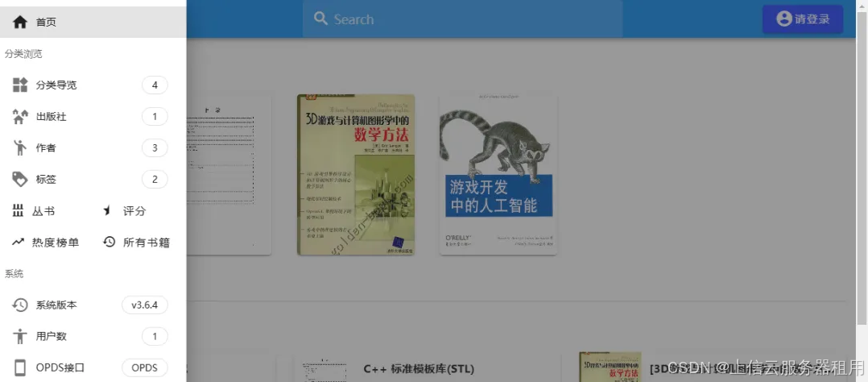Click the count badge beside 出版社
Screen dimensions: 868x382
point(155,117)
